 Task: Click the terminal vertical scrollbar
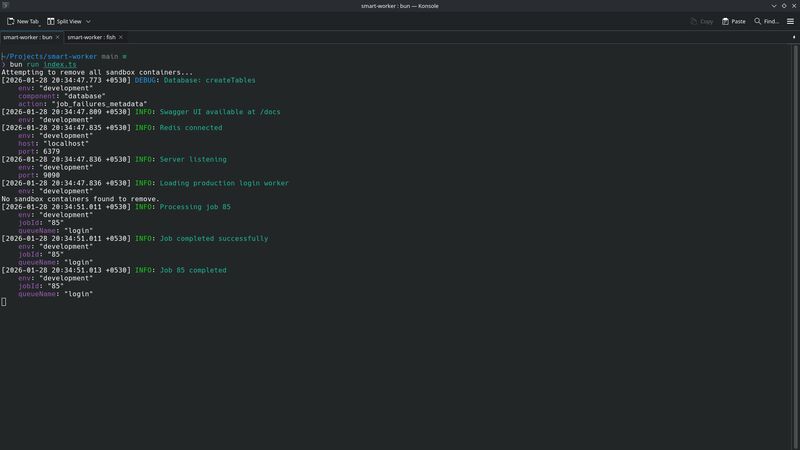795,246
